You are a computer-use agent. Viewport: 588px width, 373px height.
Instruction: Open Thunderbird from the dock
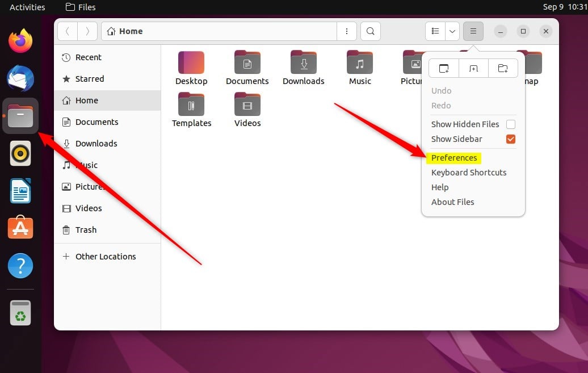pyautogui.click(x=20, y=78)
